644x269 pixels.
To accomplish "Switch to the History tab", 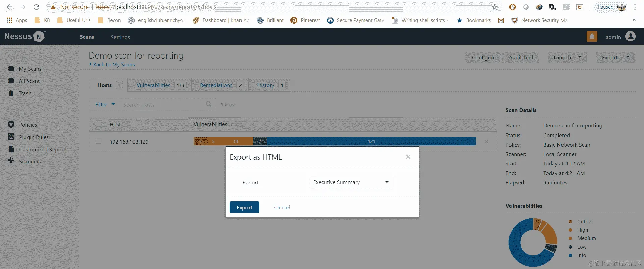I will click(x=270, y=85).
